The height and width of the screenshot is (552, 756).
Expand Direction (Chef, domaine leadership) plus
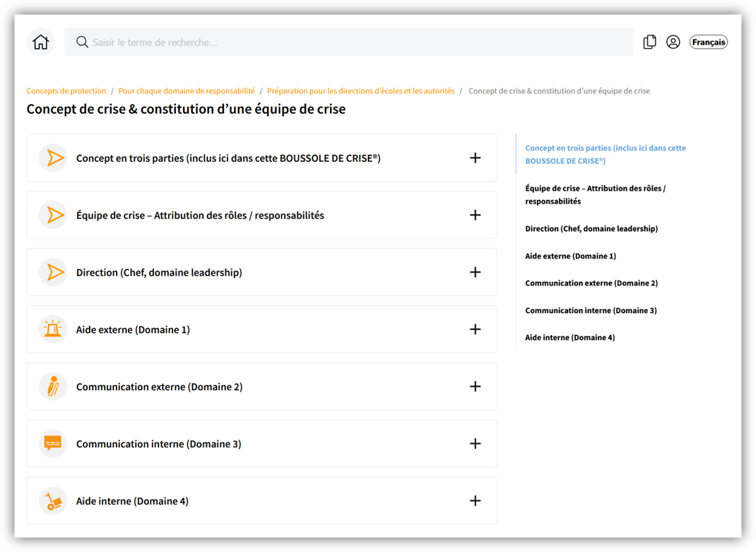click(476, 272)
